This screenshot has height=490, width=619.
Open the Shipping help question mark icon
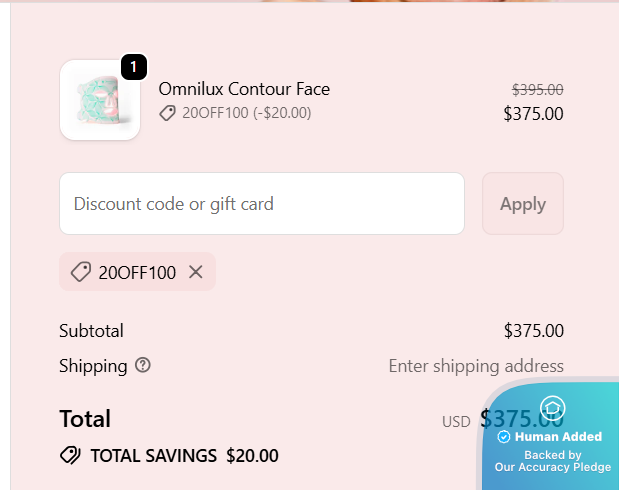(x=143, y=365)
